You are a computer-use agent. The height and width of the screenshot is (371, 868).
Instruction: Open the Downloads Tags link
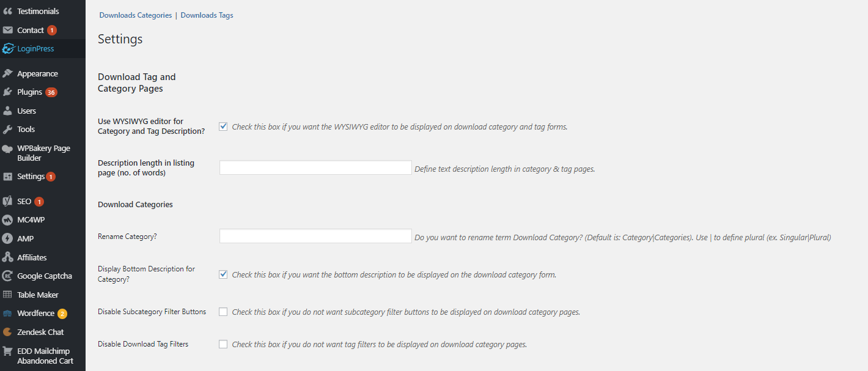point(207,15)
